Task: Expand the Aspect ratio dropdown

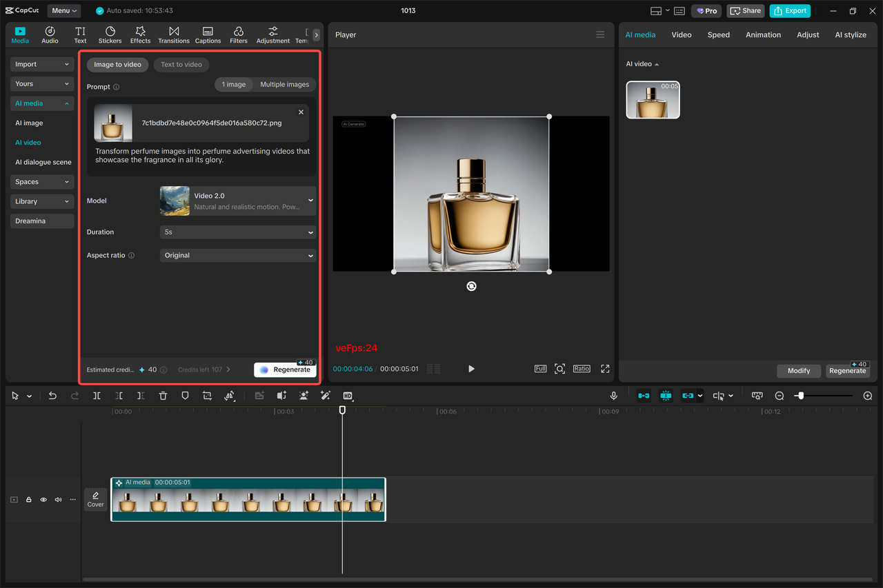Action: 238,255
